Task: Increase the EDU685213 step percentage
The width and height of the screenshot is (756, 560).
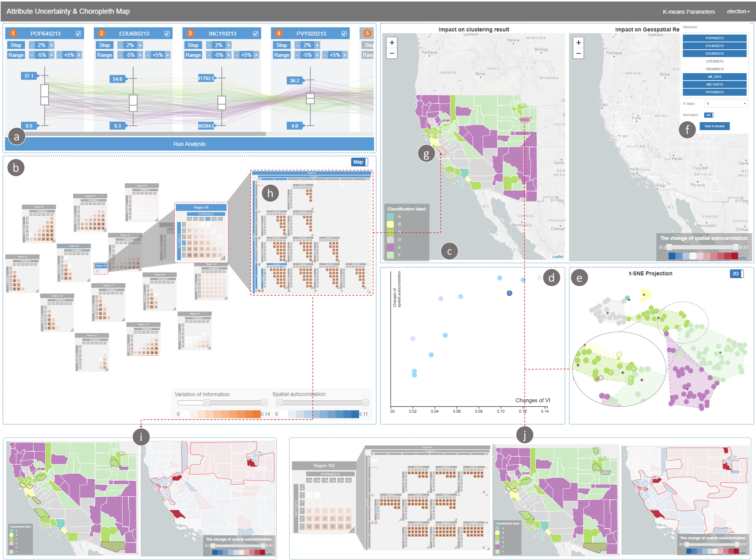Action: coord(140,45)
